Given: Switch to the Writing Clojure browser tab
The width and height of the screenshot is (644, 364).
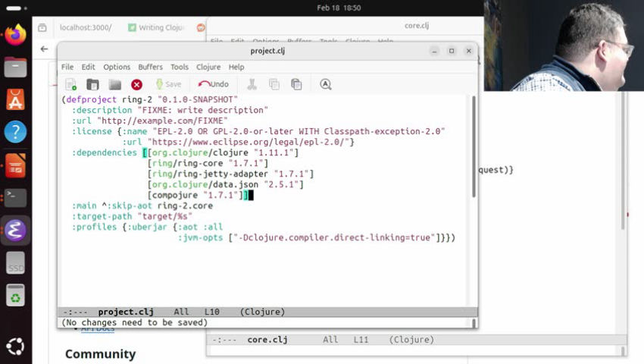Looking at the screenshot, I should coord(156,27).
